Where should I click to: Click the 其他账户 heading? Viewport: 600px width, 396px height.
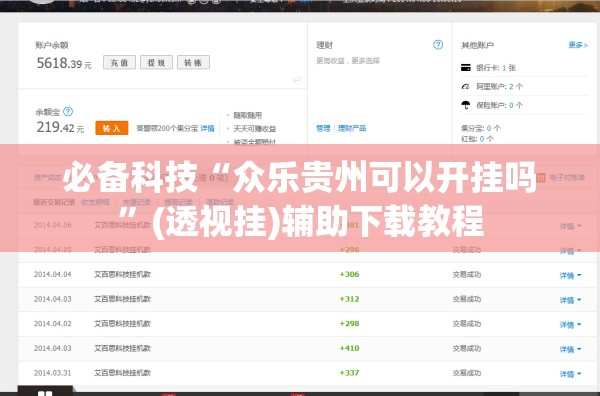point(478,45)
